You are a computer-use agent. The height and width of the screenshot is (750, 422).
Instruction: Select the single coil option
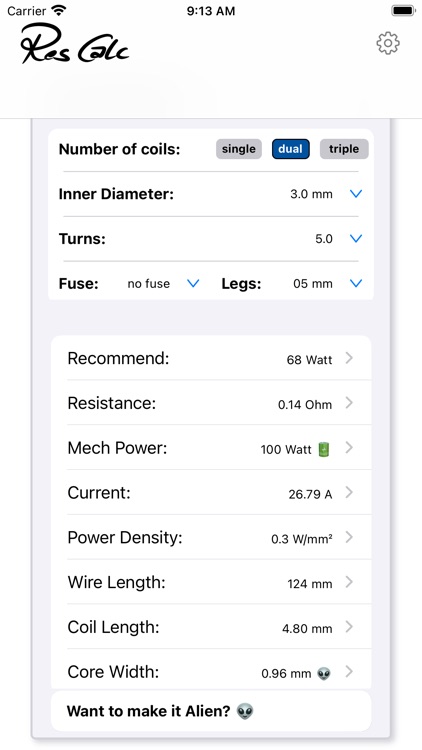(x=239, y=149)
